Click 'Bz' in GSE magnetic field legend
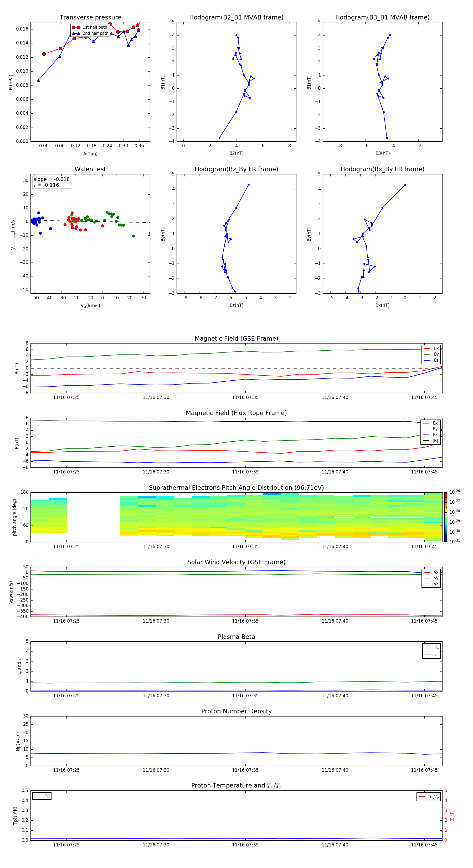The height and width of the screenshot is (868, 473). pos(436,360)
